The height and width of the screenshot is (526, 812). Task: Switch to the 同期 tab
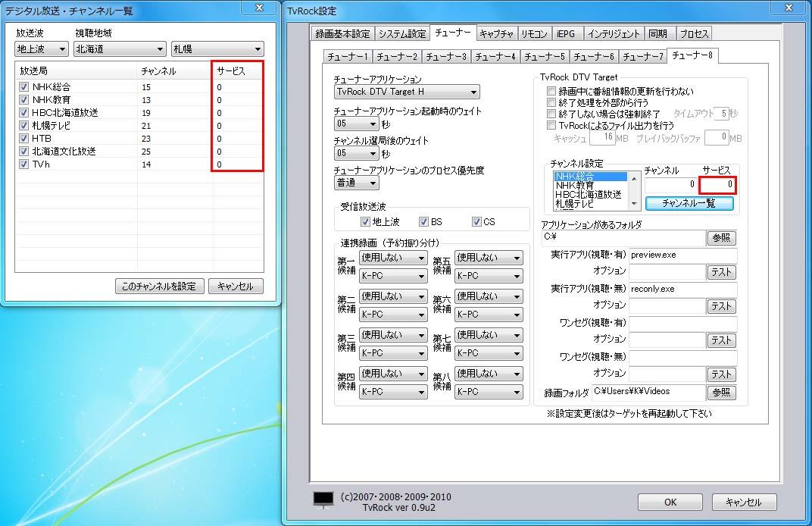click(658, 33)
